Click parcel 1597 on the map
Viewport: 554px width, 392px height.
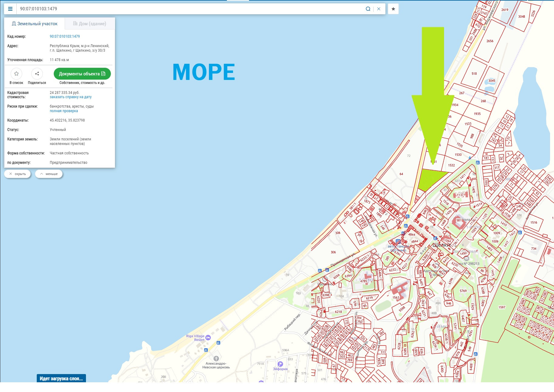click(502, 307)
